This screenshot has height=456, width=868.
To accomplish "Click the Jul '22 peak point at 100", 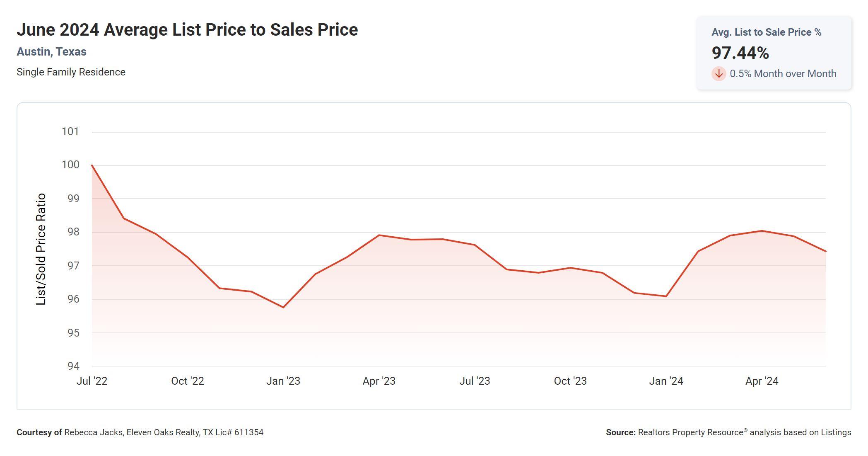I will 92,165.
